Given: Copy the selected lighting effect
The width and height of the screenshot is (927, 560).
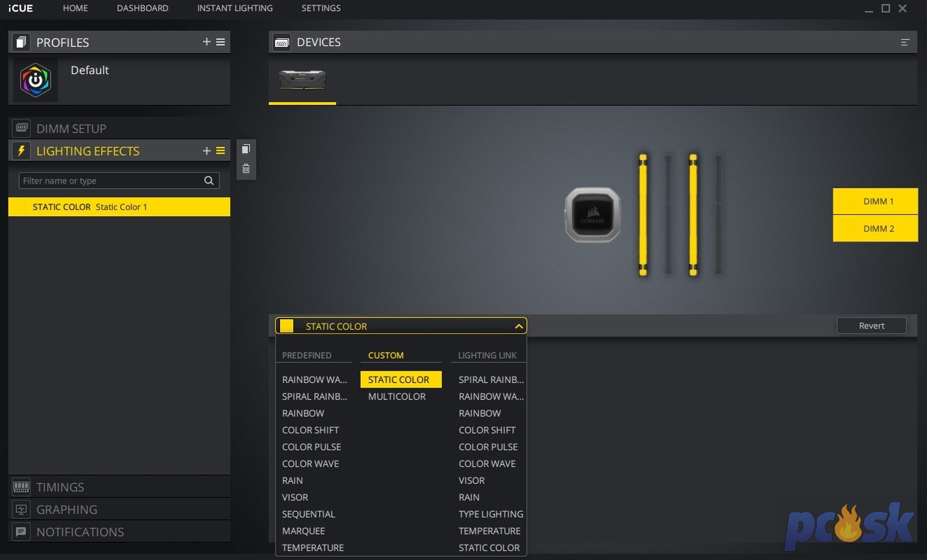Looking at the screenshot, I should tap(246, 149).
